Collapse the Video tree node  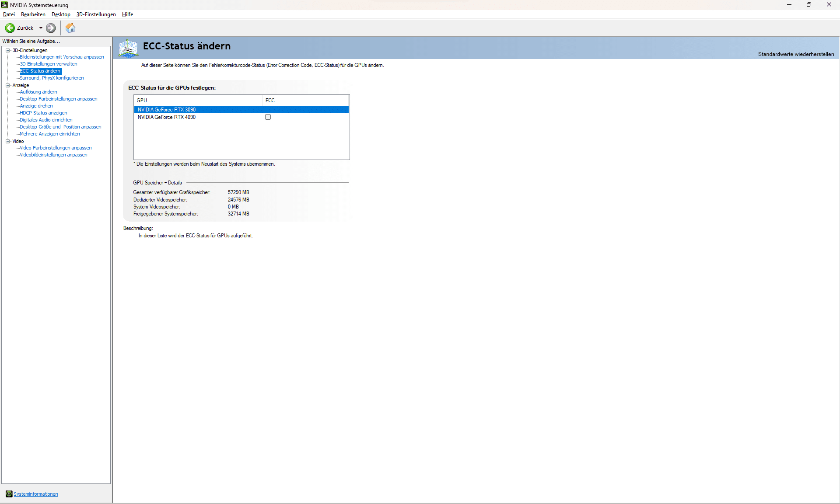tap(8, 141)
